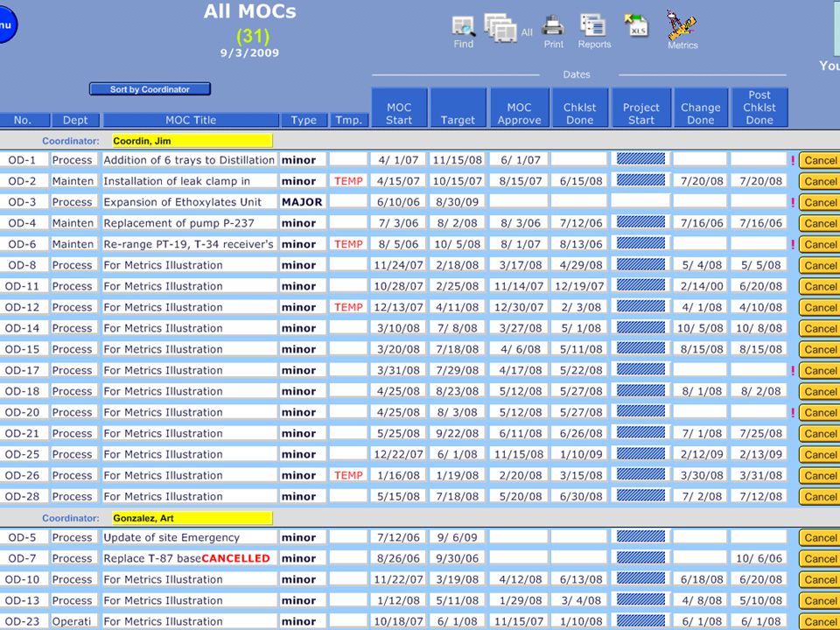Viewport: 840px width, 630px height.
Task: Click Project Start hatched bar for OD-5
Action: (640, 536)
